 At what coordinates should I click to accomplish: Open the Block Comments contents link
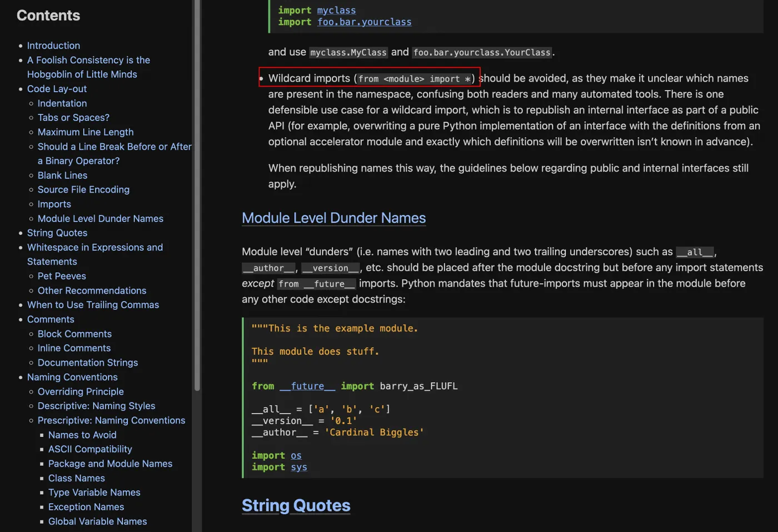point(74,334)
